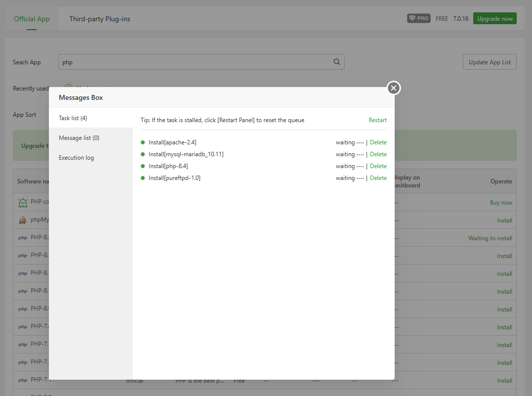Click green status dot for pureftpd-1.0 task
Viewport: 532px width, 396px height.
(143, 178)
